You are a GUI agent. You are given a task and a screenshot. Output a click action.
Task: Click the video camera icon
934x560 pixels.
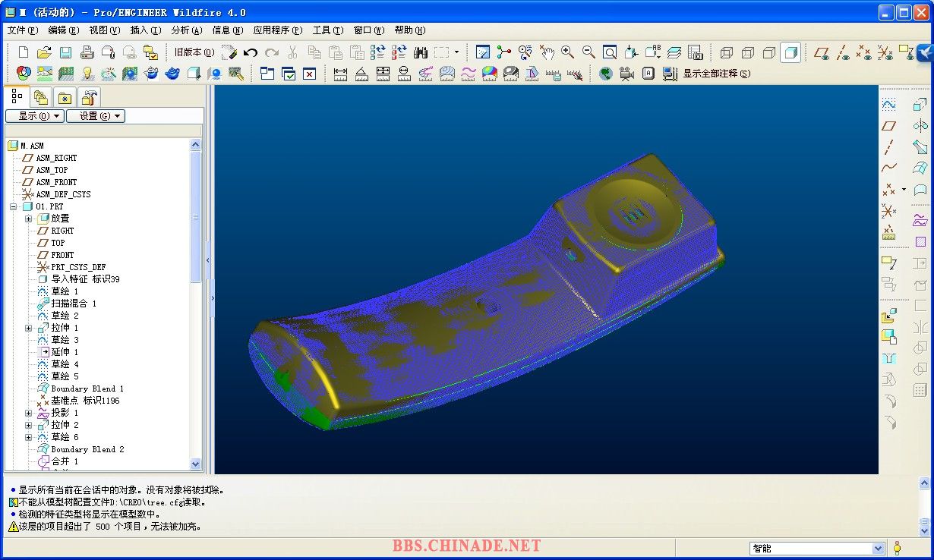(x=626, y=74)
